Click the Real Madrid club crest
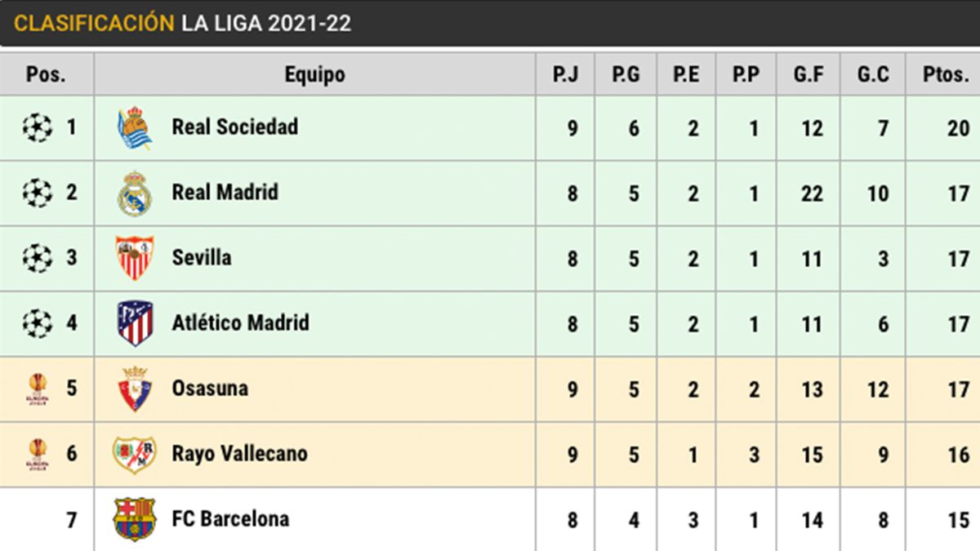Image resolution: width=980 pixels, height=551 pixels. (x=135, y=193)
